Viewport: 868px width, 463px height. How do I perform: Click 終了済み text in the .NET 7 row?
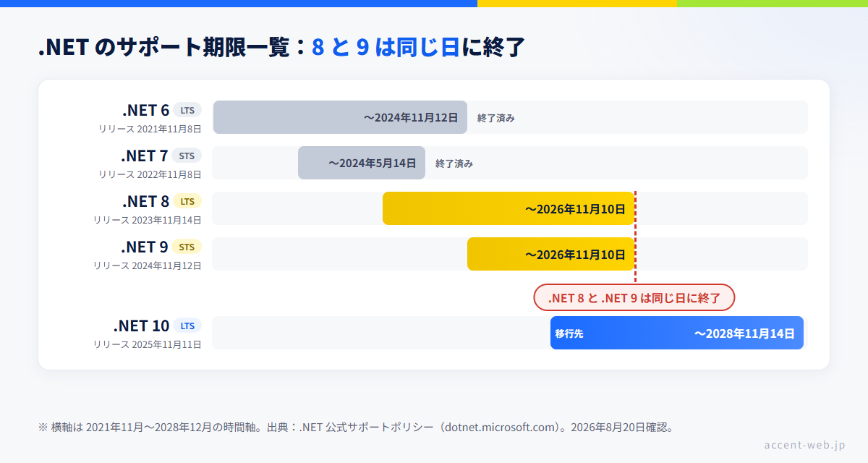pyautogui.click(x=454, y=163)
